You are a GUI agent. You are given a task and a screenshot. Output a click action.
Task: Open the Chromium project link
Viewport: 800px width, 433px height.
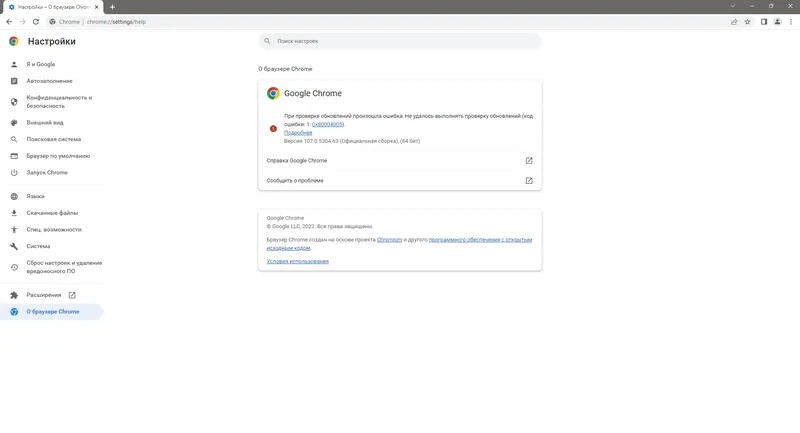coord(389,240)
